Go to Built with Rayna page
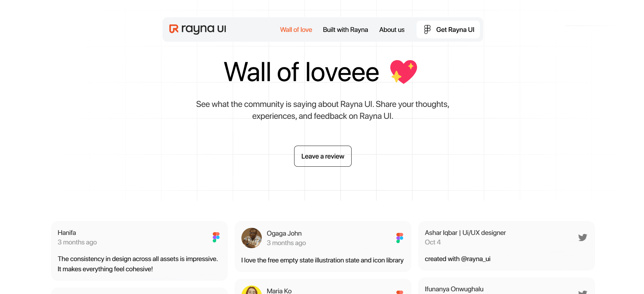 [x=345, y=30]
